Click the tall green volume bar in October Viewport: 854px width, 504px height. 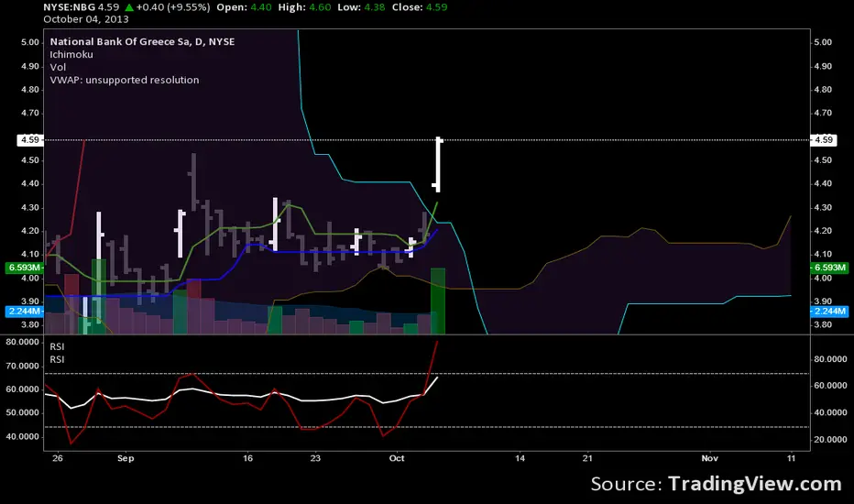(438, 301)
